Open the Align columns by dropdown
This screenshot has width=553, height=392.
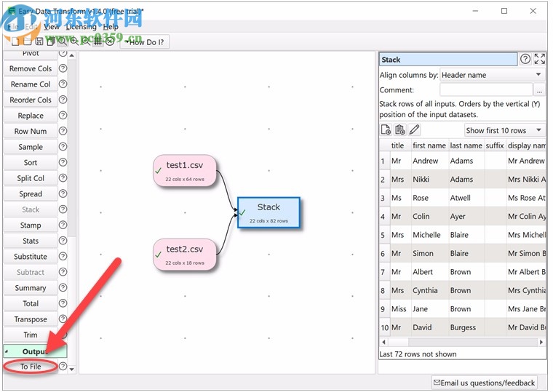(493, 75)
